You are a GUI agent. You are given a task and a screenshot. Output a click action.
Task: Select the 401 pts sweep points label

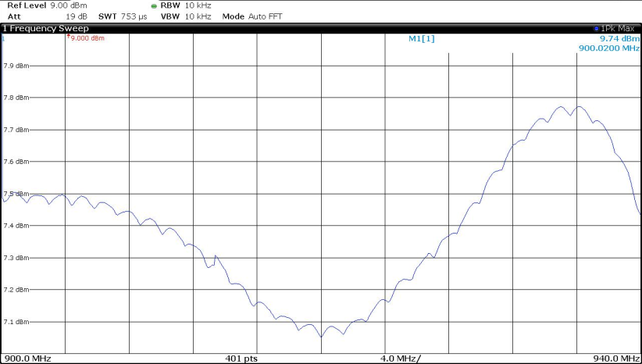coord(241,359)
